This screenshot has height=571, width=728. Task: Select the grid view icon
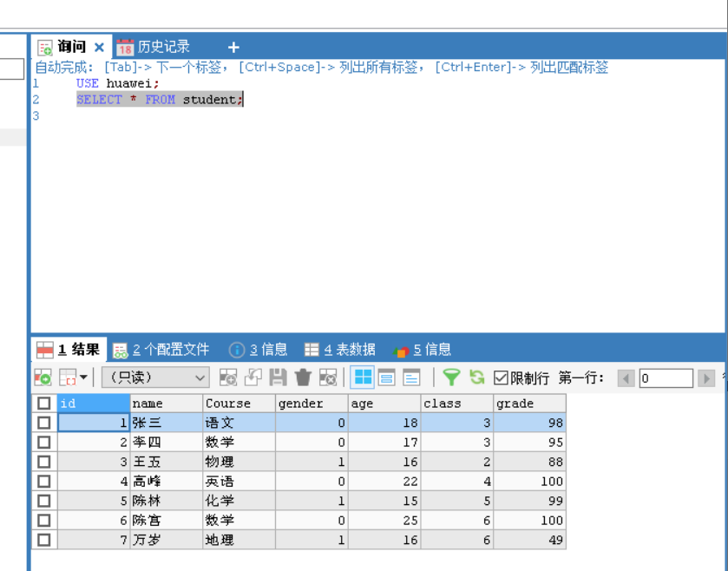coord(362,377)
